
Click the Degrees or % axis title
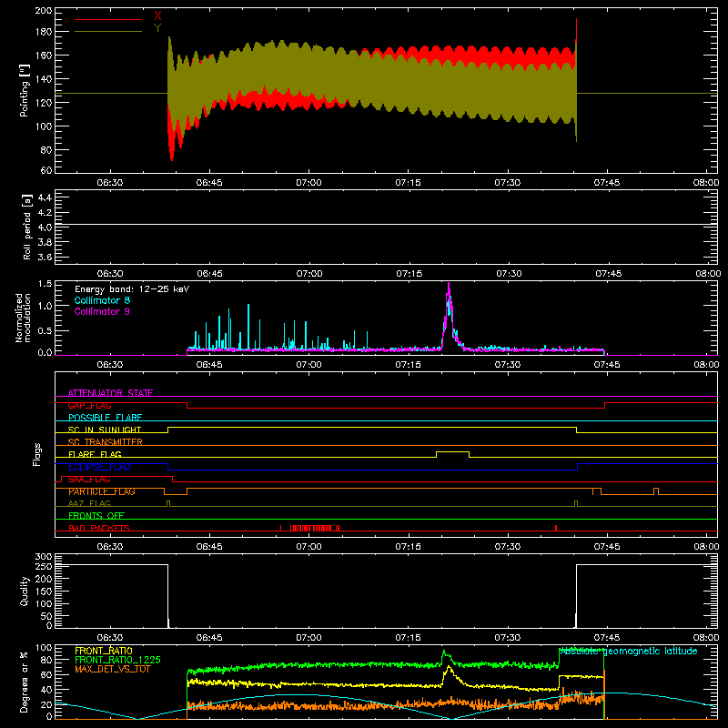tap(25, 682)
